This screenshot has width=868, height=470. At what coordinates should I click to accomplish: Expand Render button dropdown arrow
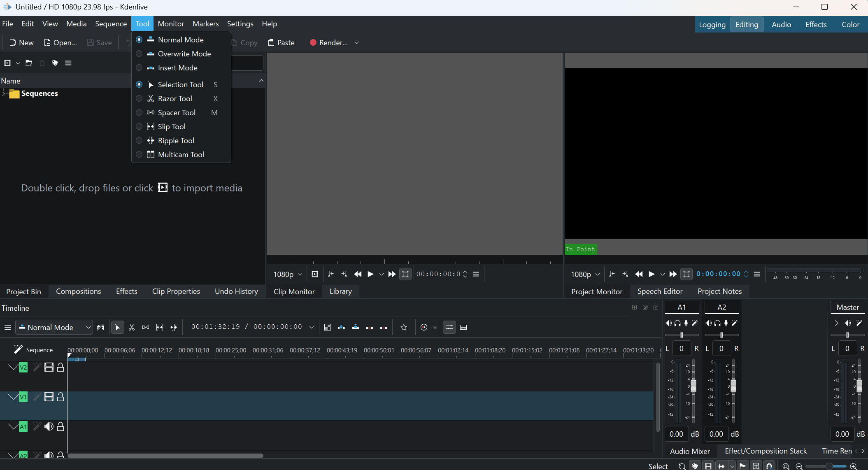point(357,43)
